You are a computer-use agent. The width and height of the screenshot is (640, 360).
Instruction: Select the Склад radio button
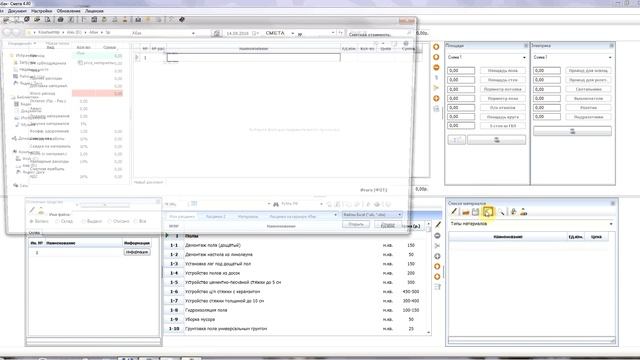64,221
